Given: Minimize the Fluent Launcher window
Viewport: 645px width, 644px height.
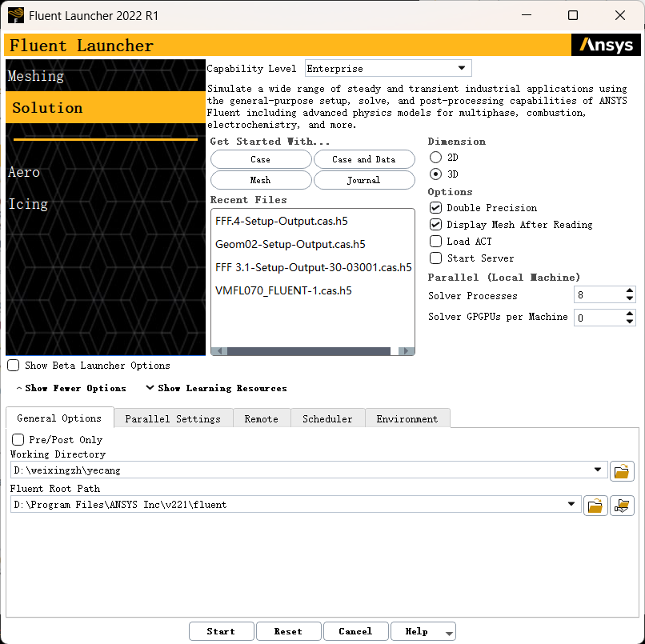Looking at the screenshot, I should pyautogui.click(x=527, y=15).
